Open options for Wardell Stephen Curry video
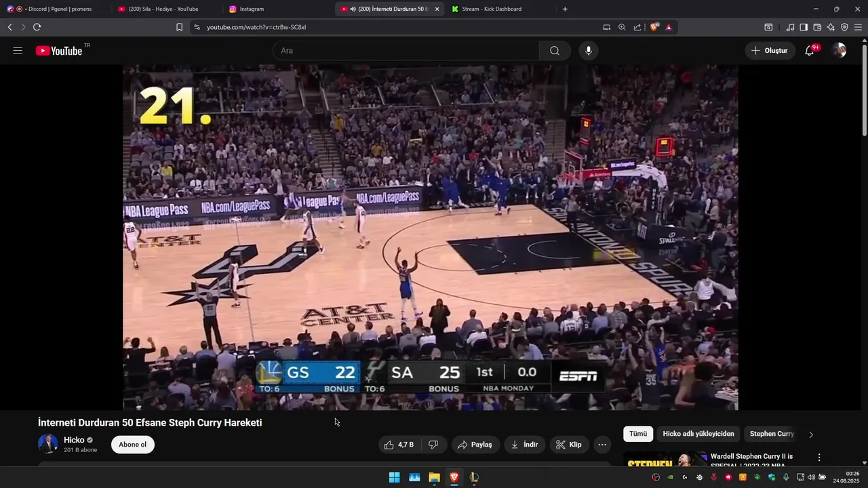 tap(819, 457)
